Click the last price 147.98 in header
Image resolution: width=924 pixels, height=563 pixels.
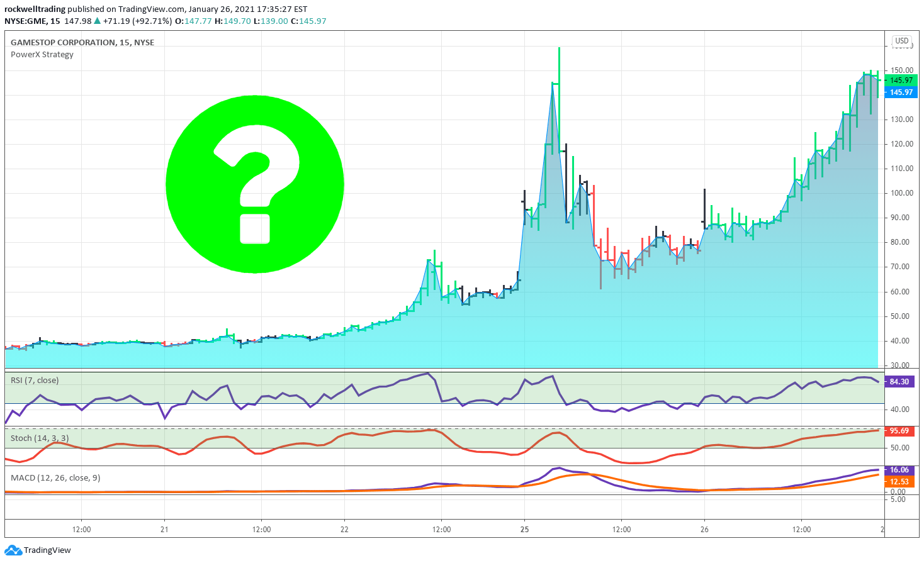click(x=78, y=21)
